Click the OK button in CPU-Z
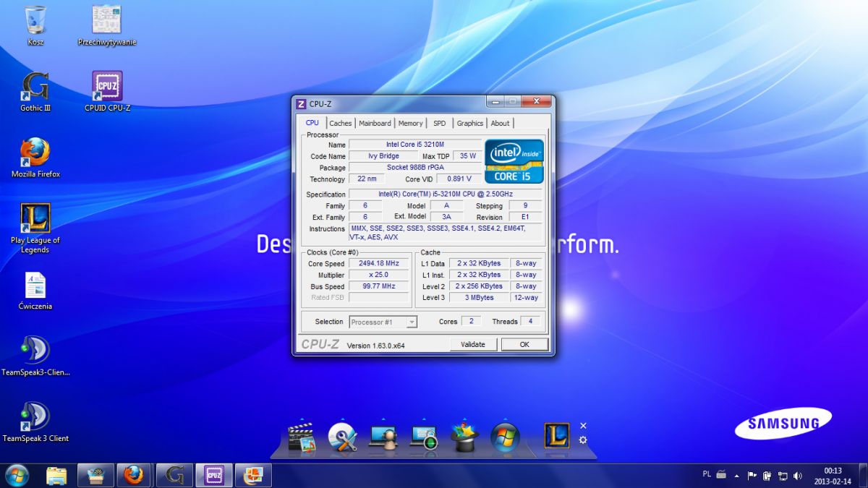The width and height of the screenshot is (868, 488). click(x=524, y=345)
